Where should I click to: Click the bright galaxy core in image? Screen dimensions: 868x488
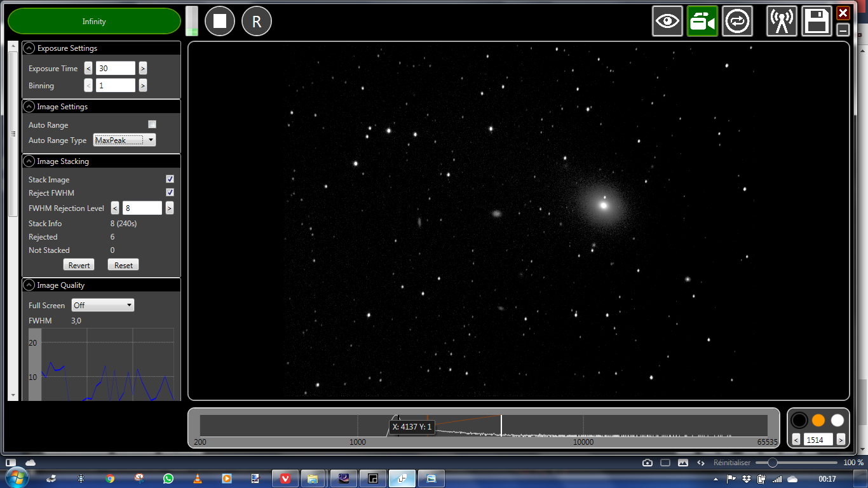click(x=604, y=205)
